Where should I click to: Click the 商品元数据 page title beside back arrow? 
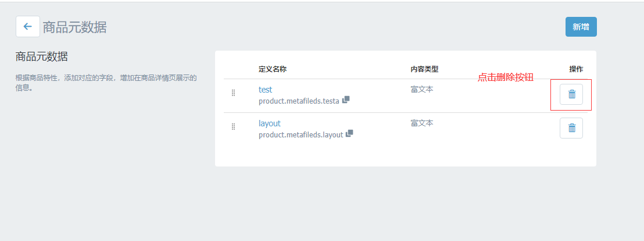coord(75,27)
